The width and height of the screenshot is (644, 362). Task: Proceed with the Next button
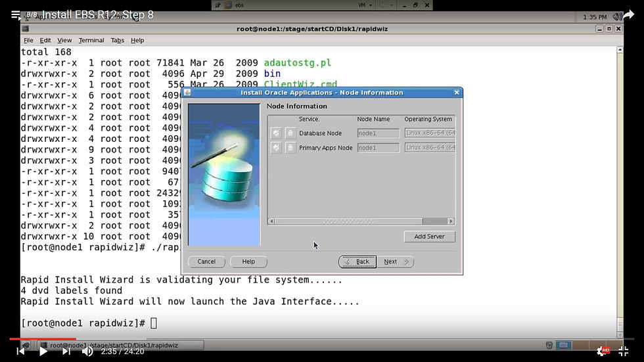[396, 261]
